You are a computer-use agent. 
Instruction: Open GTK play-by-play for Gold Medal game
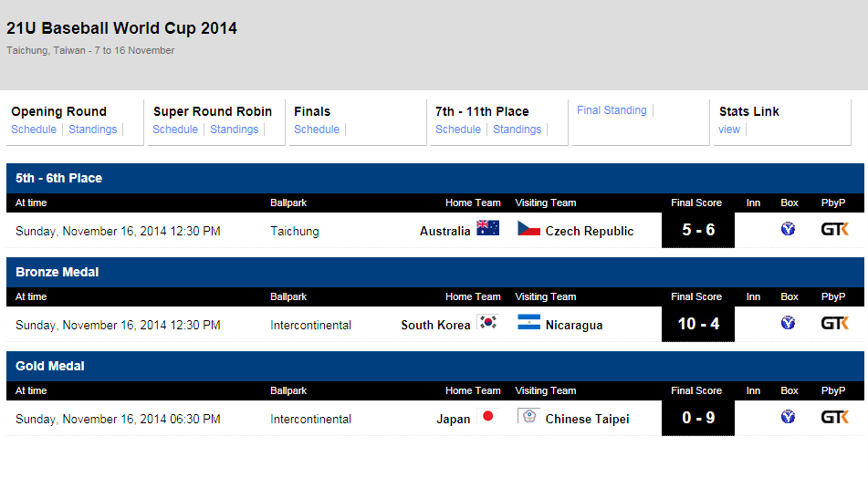click(x=834, y=417)
